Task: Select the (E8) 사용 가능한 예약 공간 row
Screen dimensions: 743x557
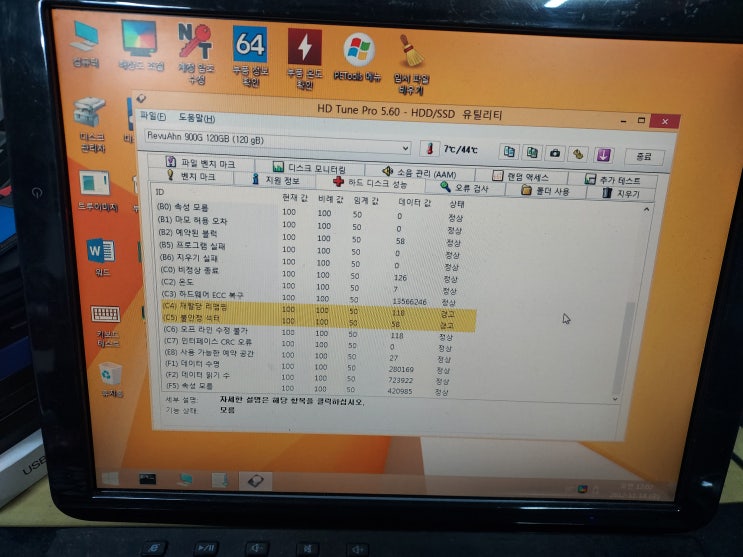Action: (x=309, y=355)
